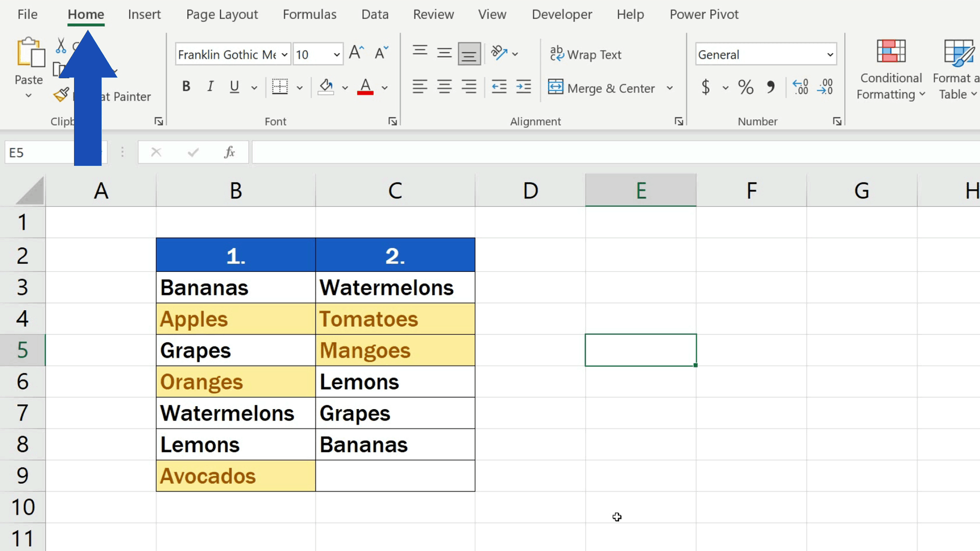This screenshot has width=980, height=551.
Task: Apply the Percent Style format
Action: 745,87
